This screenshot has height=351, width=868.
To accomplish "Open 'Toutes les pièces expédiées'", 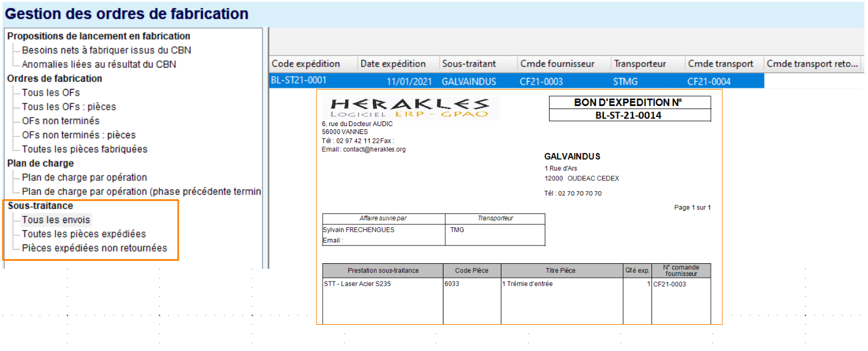I will (x=84, y=234).
